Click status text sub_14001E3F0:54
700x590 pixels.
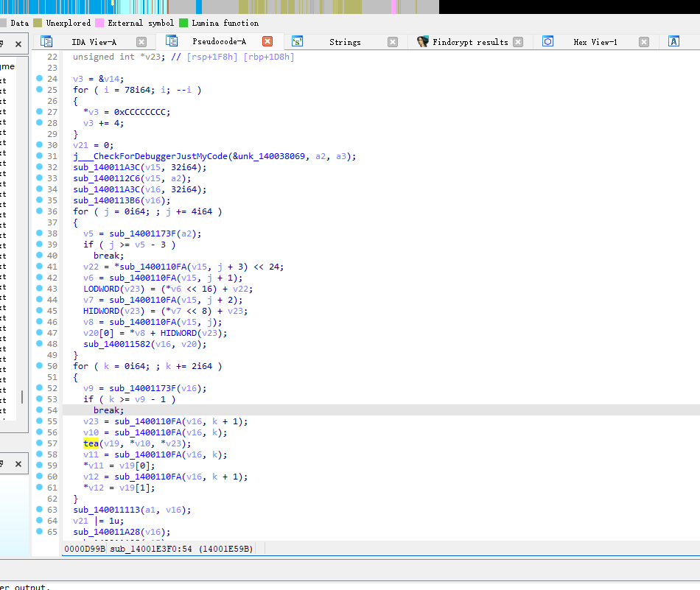(151, 549)
